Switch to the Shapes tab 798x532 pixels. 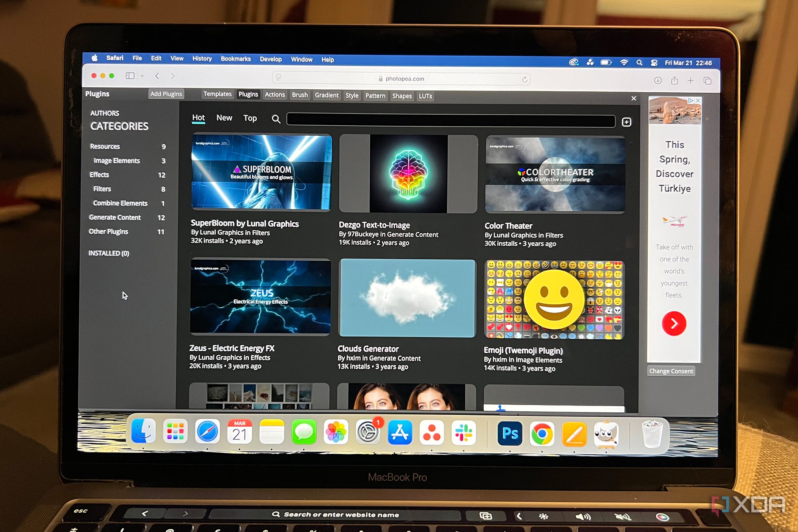click(x=402, y=96)
